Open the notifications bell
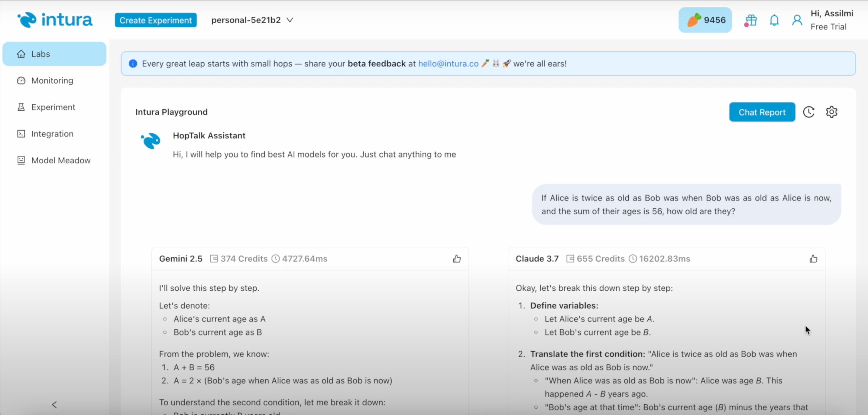 coord(774,20)
